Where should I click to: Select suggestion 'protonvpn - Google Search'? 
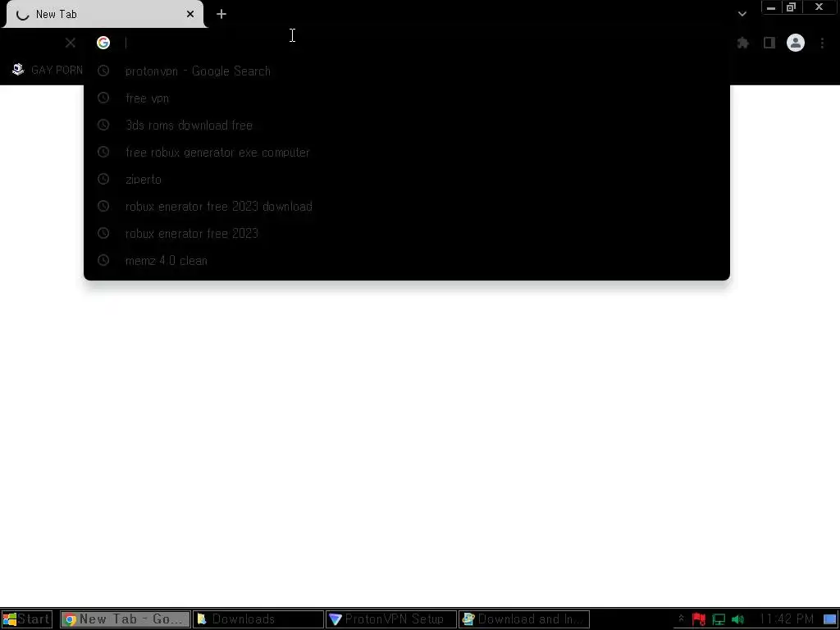click(x=407, y=71)
